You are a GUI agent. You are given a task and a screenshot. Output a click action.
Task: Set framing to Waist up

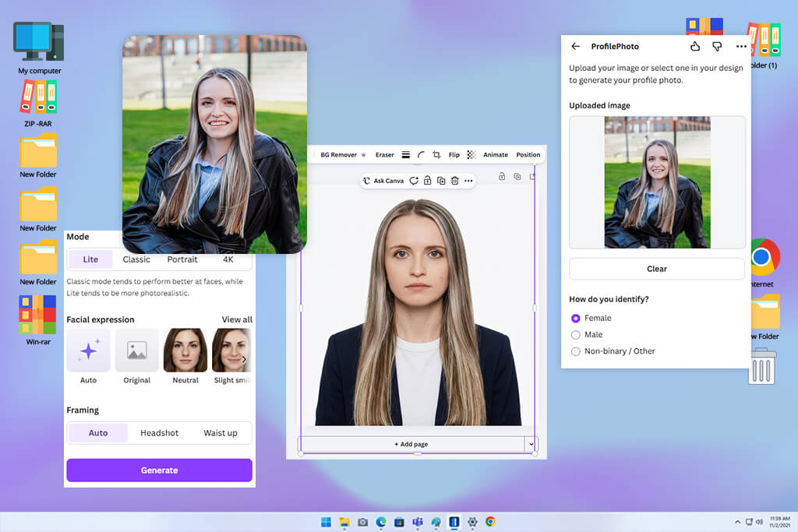coord(221,433)
